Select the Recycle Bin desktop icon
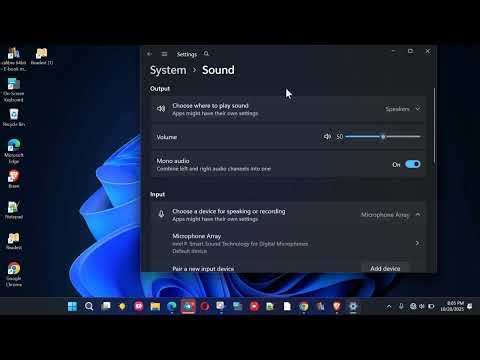 14,117
